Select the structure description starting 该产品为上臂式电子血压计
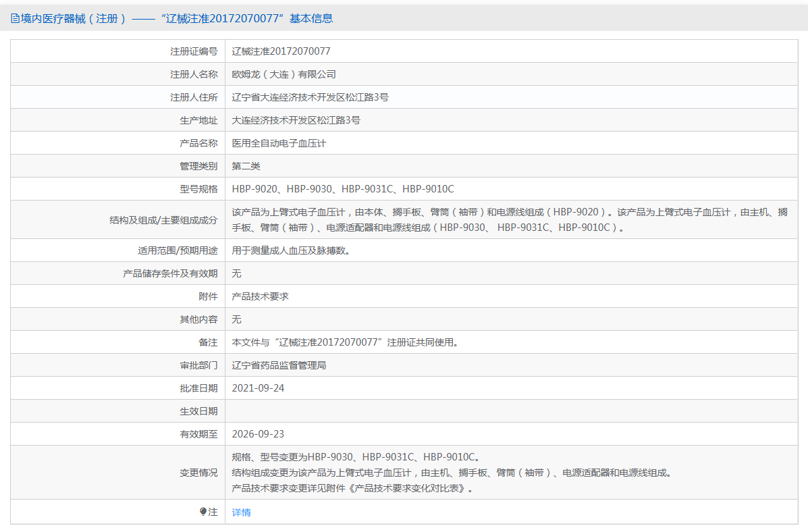808x532 pixels. [510, 219]
